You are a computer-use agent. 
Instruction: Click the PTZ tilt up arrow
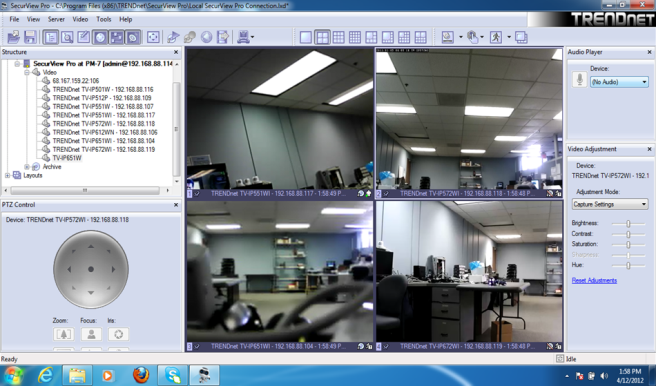click(91, 247)
